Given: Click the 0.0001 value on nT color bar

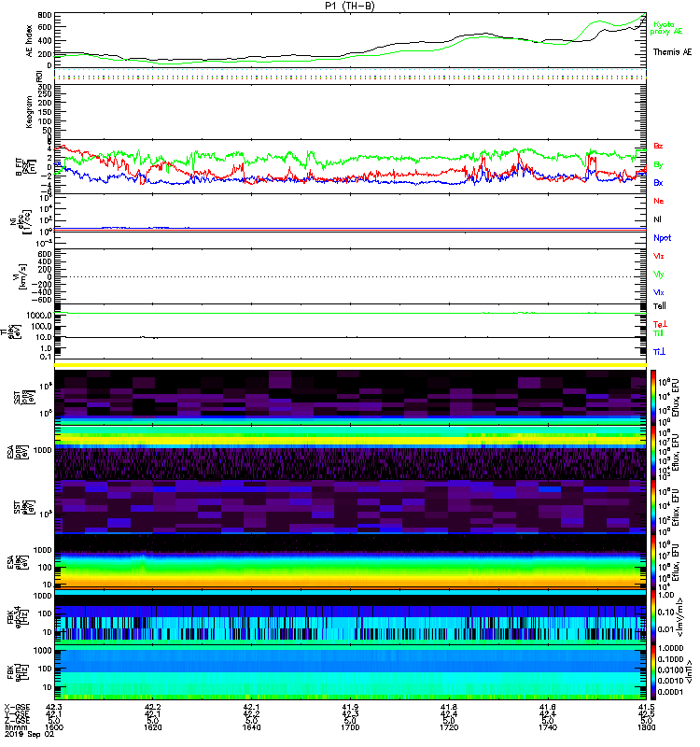Looking at the screenshot, I should 670,692.
